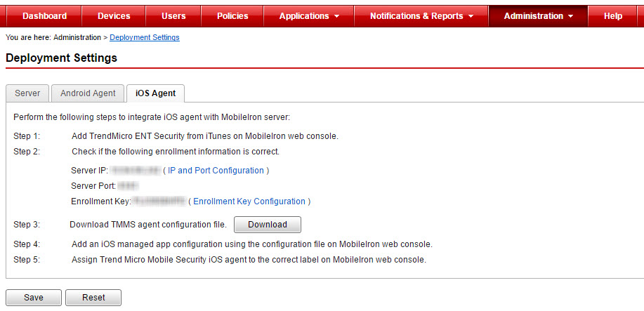
Task: Open the Help menu
Action: 612,16
